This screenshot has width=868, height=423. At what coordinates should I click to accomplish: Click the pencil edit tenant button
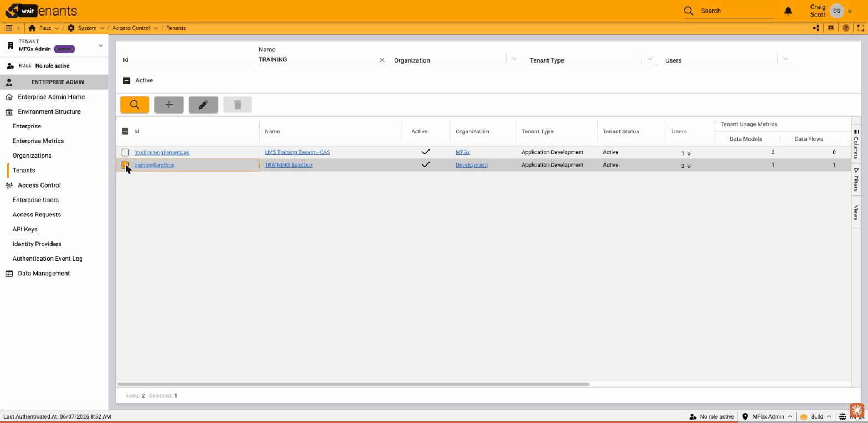(203, 105)
